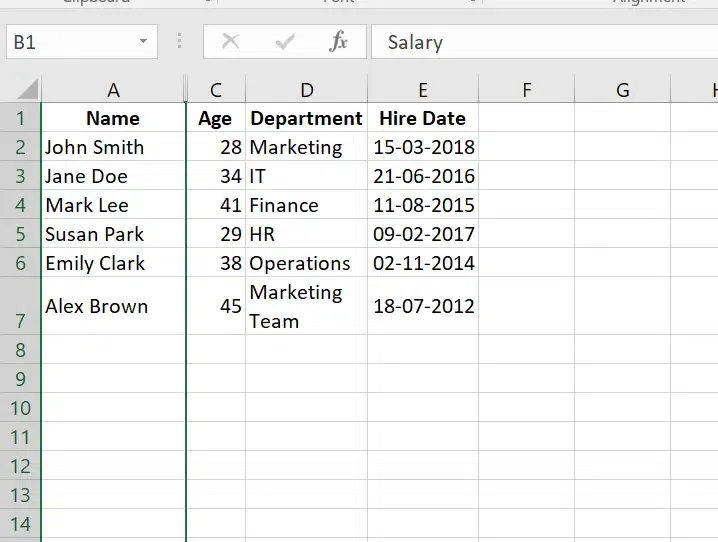Select row 12 header

pyautogui.click(x=20, y=466)
